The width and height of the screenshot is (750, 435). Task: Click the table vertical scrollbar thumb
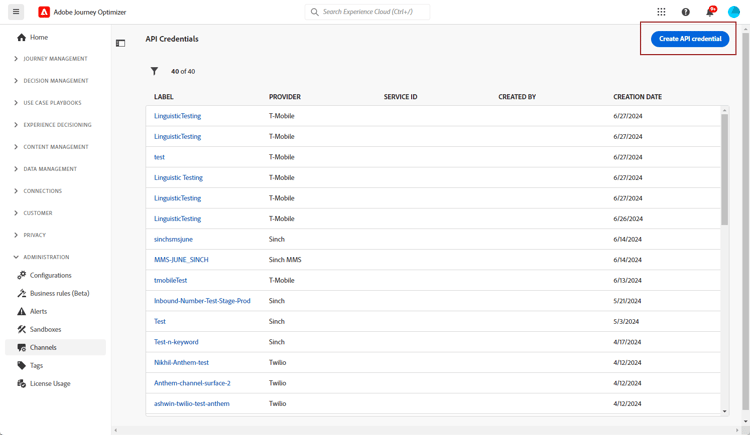[724, 169]
